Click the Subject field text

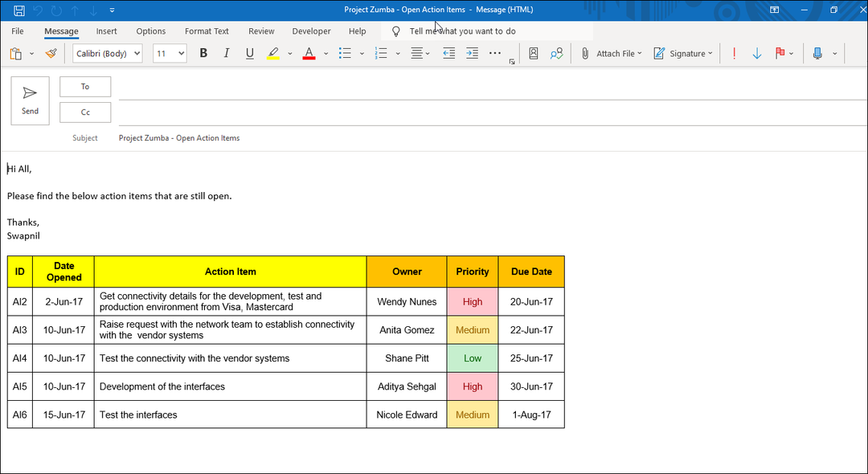(x=179, y=138)
